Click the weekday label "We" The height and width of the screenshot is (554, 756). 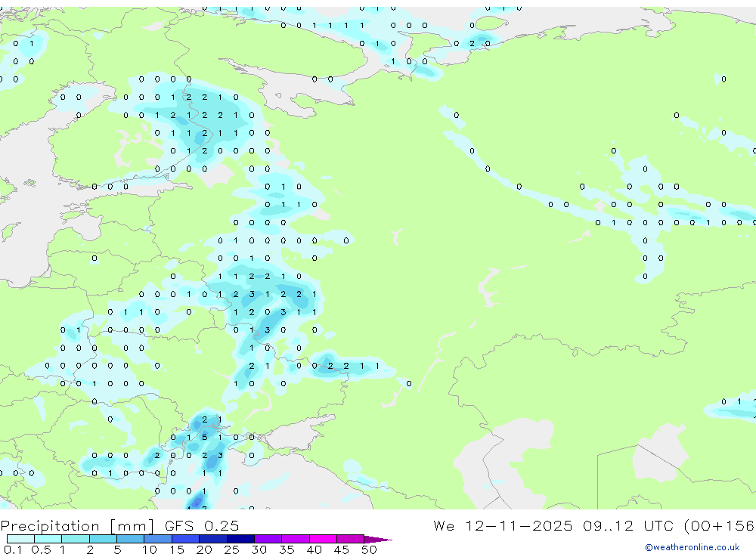444,525
